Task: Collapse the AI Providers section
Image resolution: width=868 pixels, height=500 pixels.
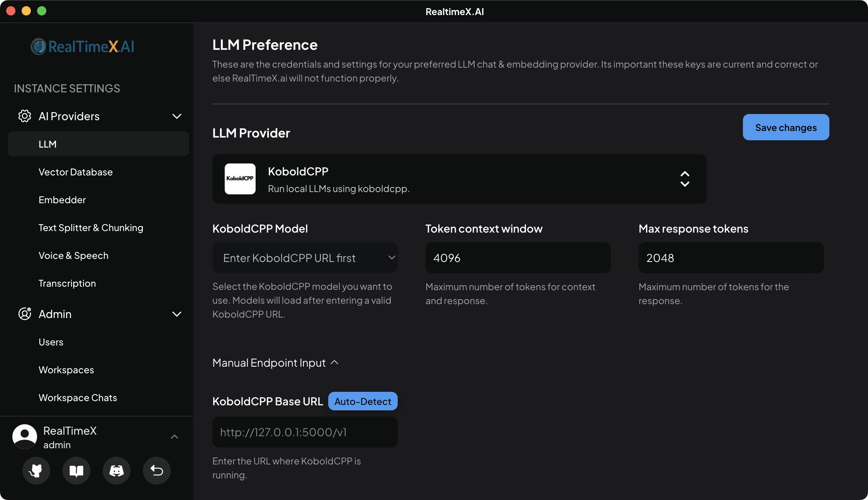Action: pyautogui.click(x=177, y=116)
